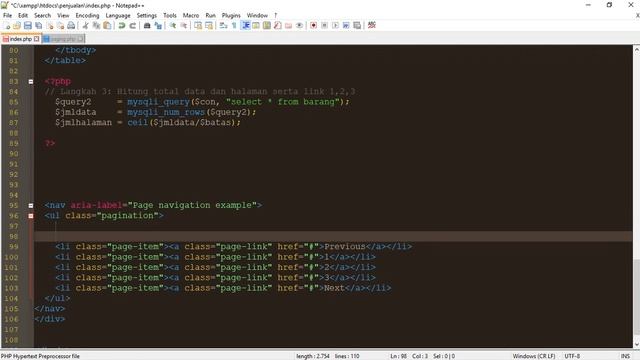Toggle the highlighted indent guide icon

point(246,25)
